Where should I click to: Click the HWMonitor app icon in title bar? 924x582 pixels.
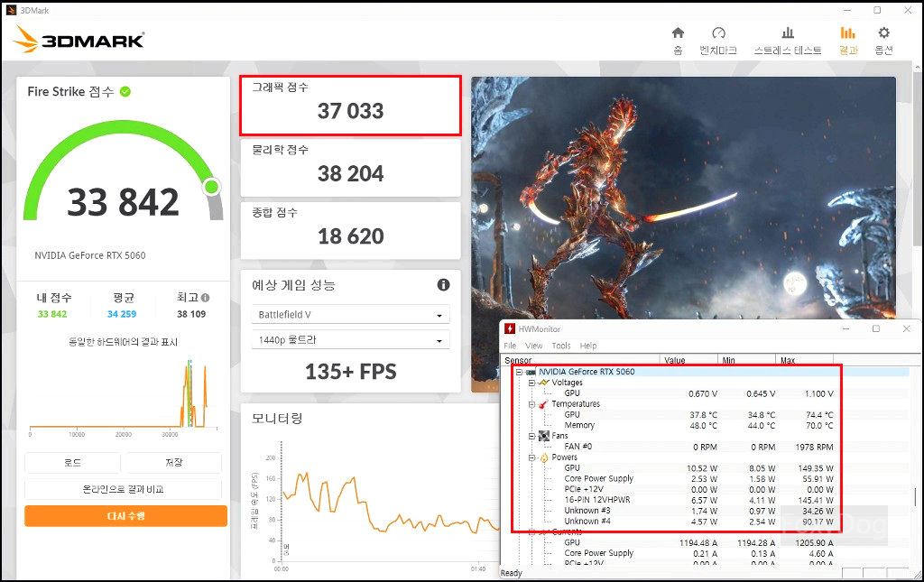509,328
